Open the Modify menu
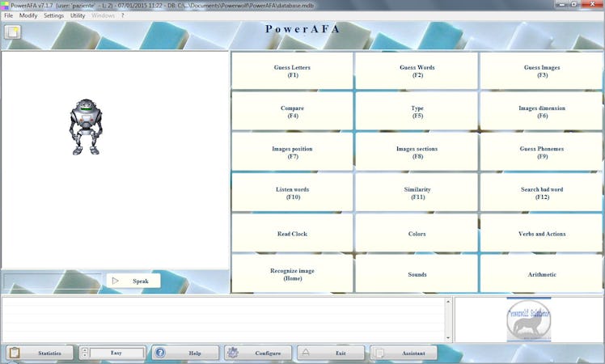 tap(28, 15)
